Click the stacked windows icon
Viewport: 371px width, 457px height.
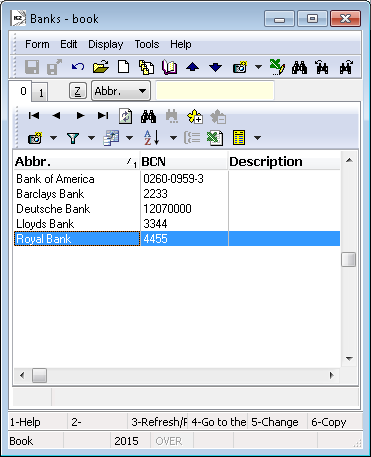point(111,138)
